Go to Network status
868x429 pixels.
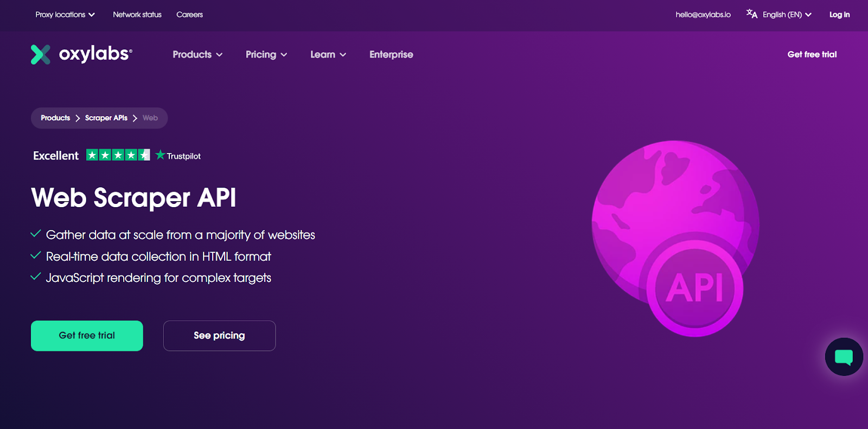click(x=137, y=15)
